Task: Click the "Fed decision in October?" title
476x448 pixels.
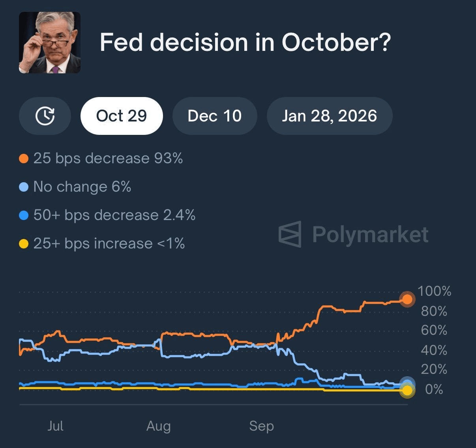Action: click(x=245, y=42)
